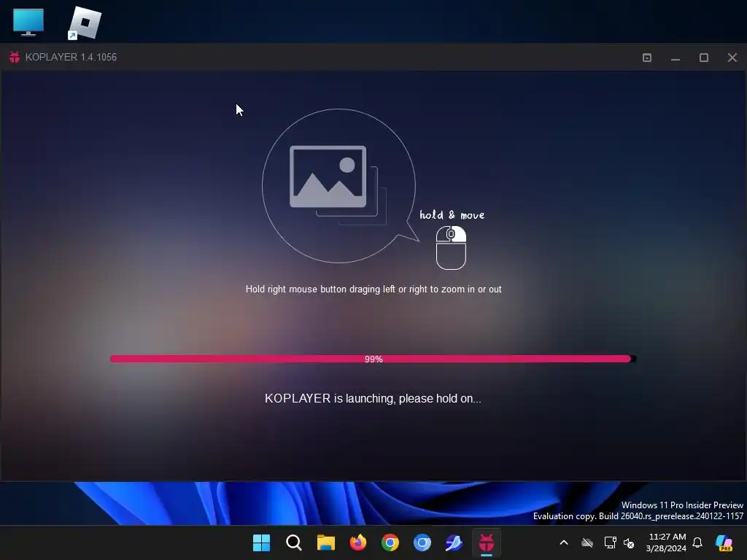Image resolution: width=747 pixels, height=560 pixels.
Task: Open the Roblox desktop shortcut
Action: pyautogui.click(x=85, y=23)
